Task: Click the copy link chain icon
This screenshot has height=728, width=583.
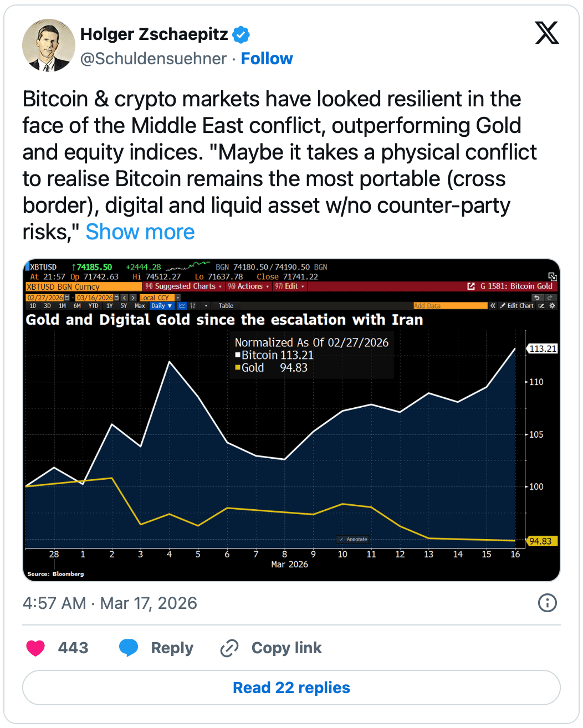Action: [229, 648]
